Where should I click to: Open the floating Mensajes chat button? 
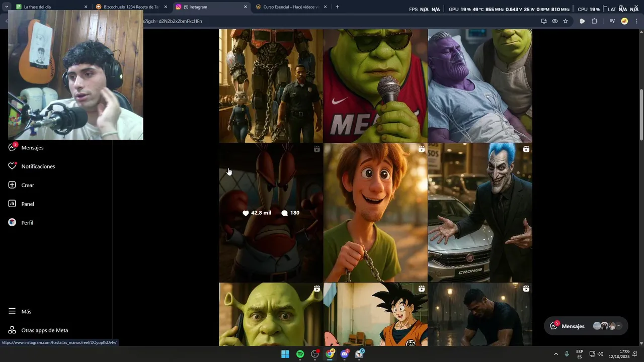click(x=586, y=326)
